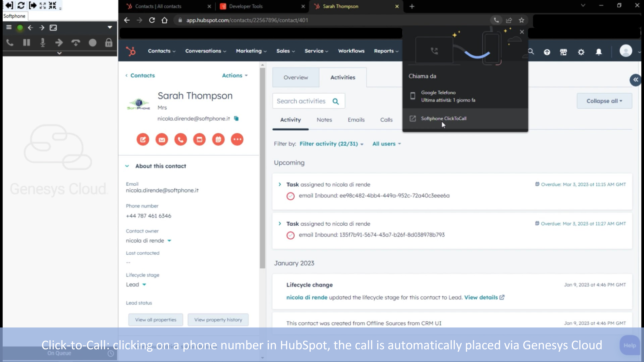
Task: Click the View all properties button
Action: [155, 320]
